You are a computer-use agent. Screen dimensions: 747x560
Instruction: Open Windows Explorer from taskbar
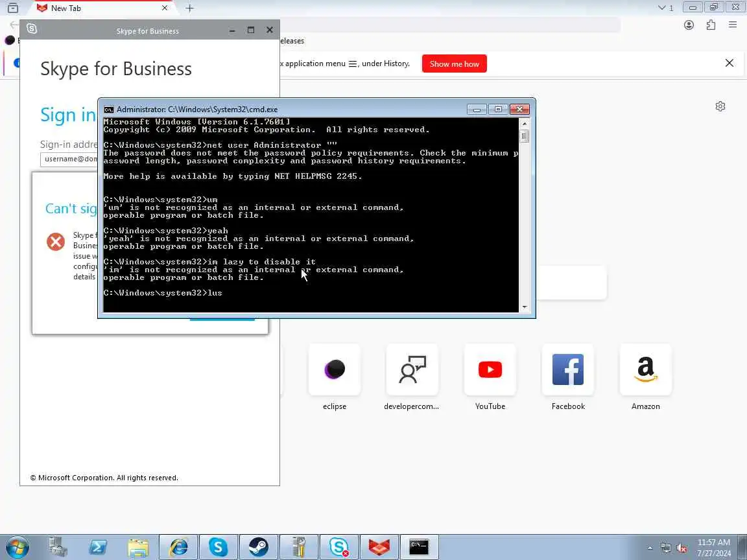coord(138,546)
